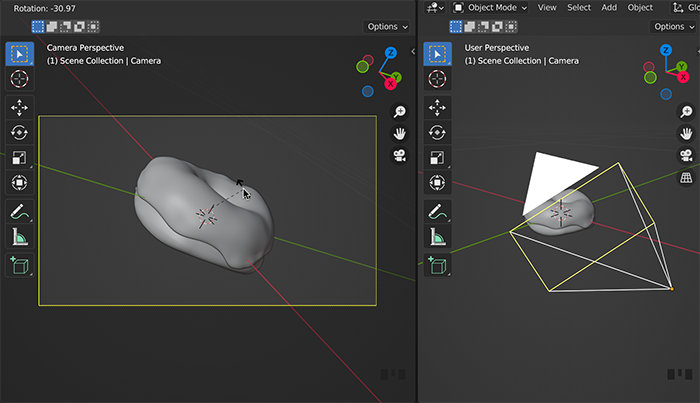700x403 pixels.
Task: Click the Y axis on right viewport gizmo
Action: point(681,67)
